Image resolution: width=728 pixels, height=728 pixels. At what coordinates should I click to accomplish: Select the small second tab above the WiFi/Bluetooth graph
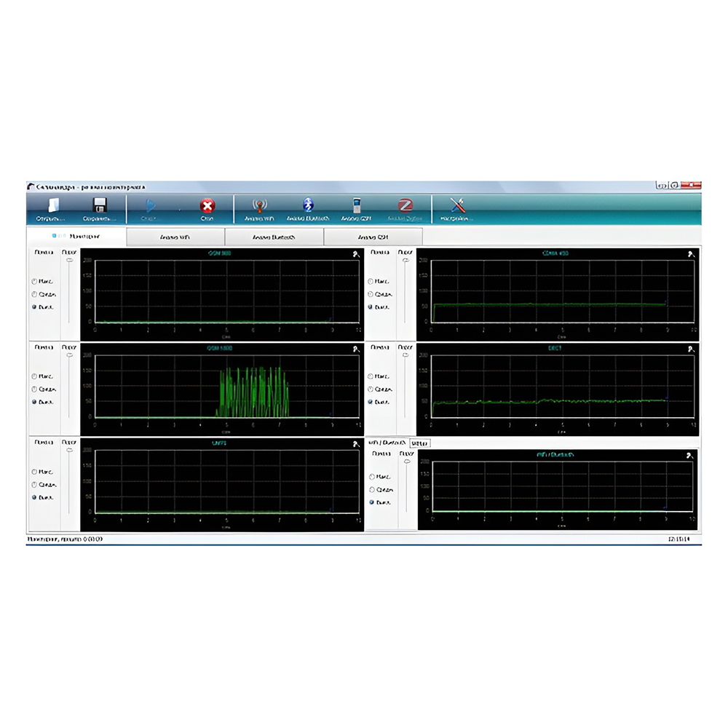[419, 443]
